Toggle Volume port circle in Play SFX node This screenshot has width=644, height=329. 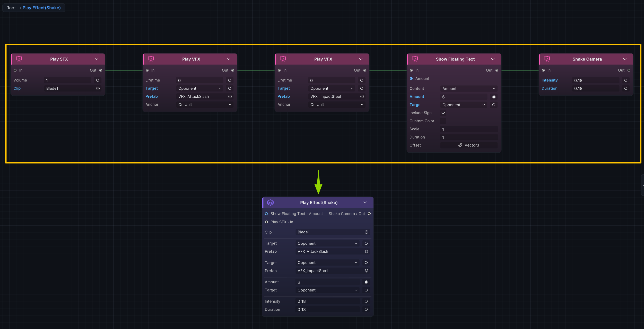98,80
